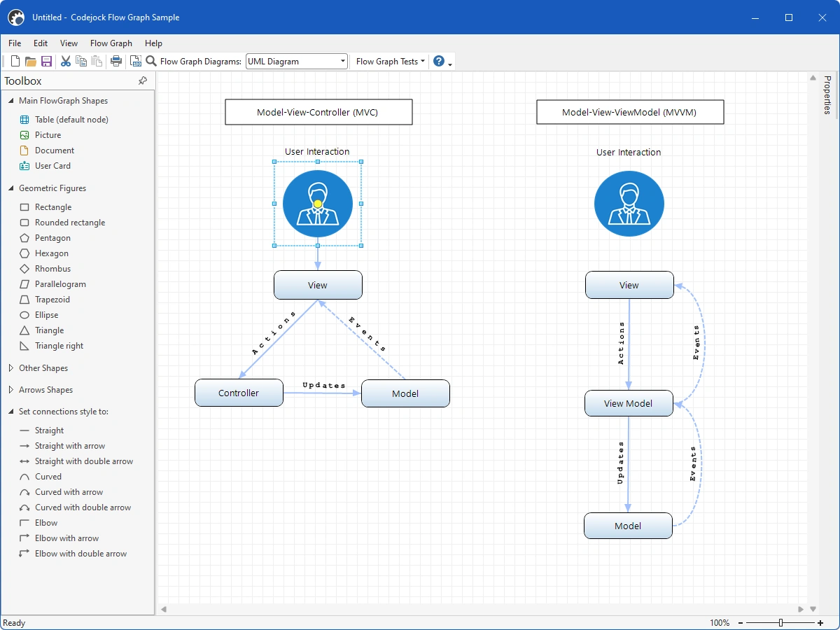
Task: Choose the Parallelogram figure
Action: (60, 284)
